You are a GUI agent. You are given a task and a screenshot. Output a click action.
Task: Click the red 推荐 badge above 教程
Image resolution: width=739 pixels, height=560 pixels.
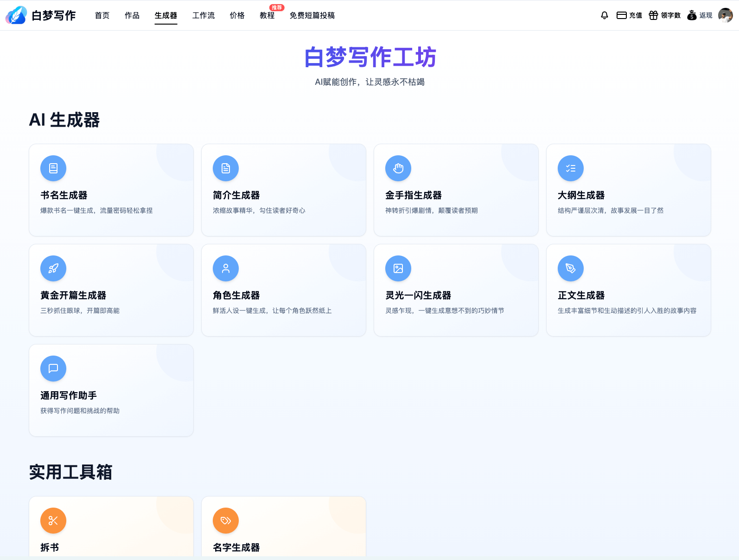tap(277, 7)
